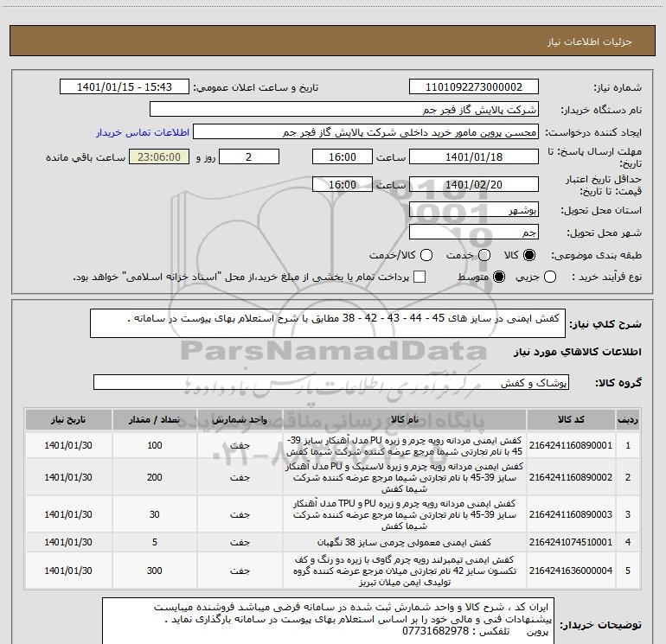Click the row 1 PU sole shoe description
This screenshot has height=644, width=666.
click(405, 445)
